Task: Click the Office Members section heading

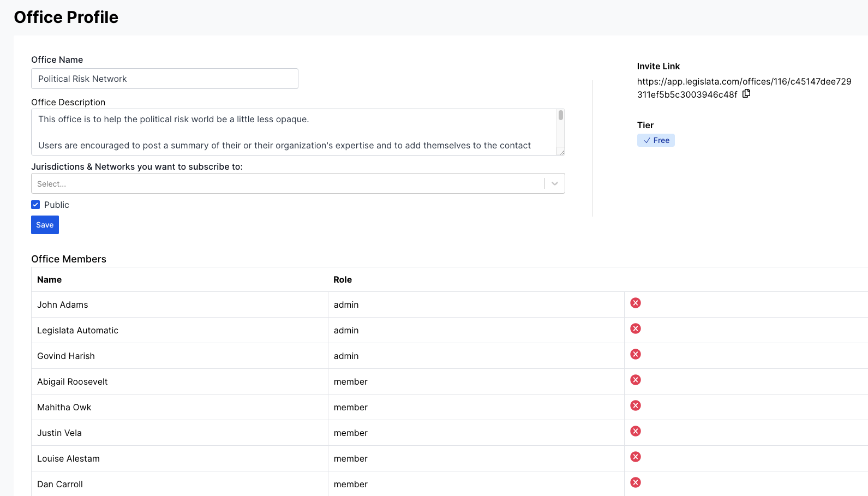Action: click(69, 259)
